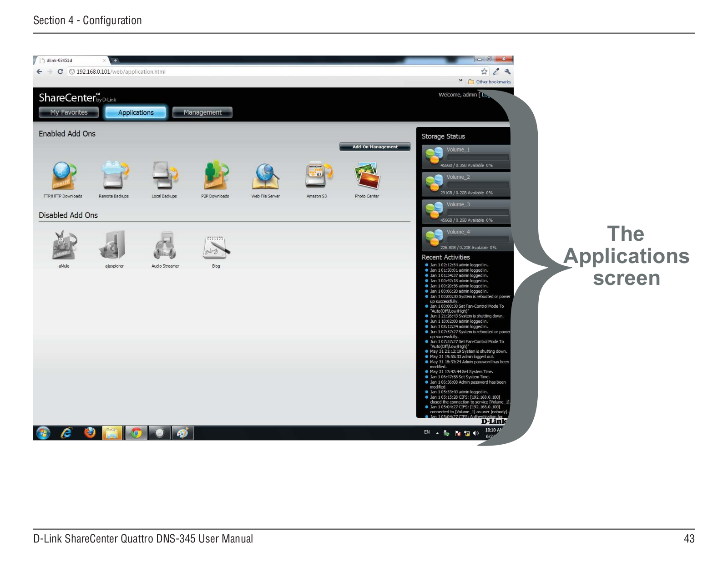Click the Volume_4 storage icon
728x563 pixels.
[434, 237]
